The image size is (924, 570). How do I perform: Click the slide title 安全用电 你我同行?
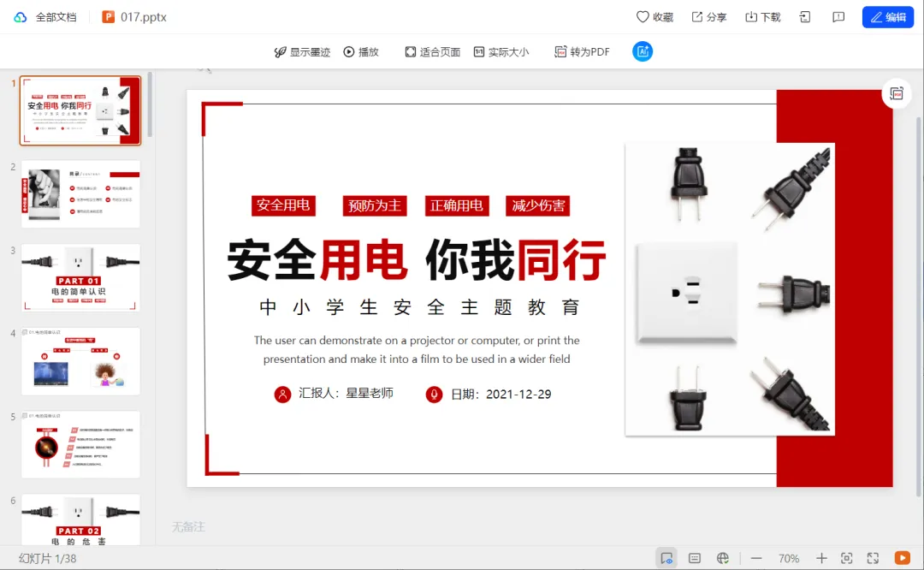417,260
